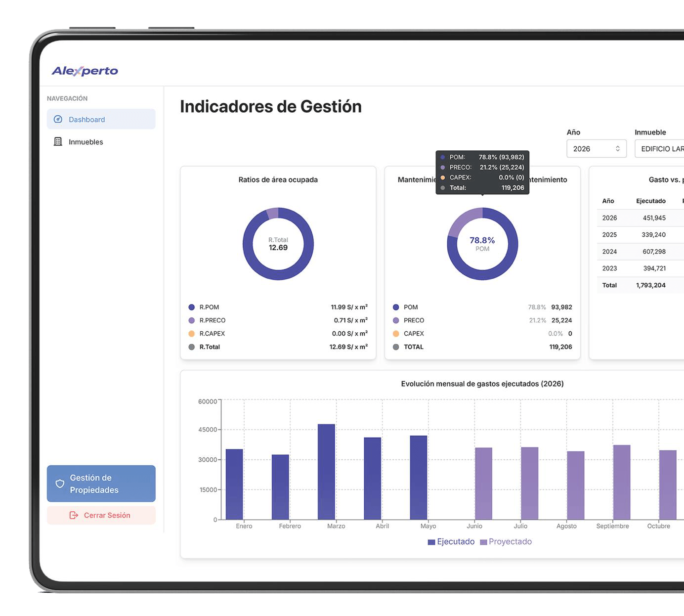Click the Inmuebles building icon

[x=58, y=141]
